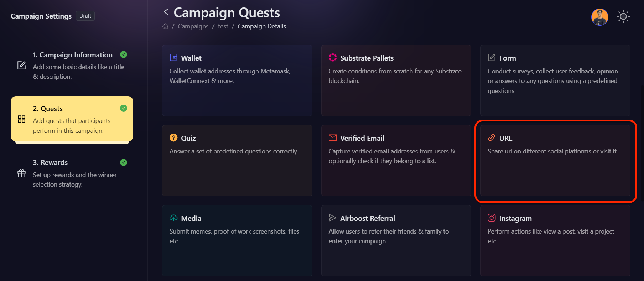
Task: Choose the Verified Email quest card
Action: coord(396,160)
